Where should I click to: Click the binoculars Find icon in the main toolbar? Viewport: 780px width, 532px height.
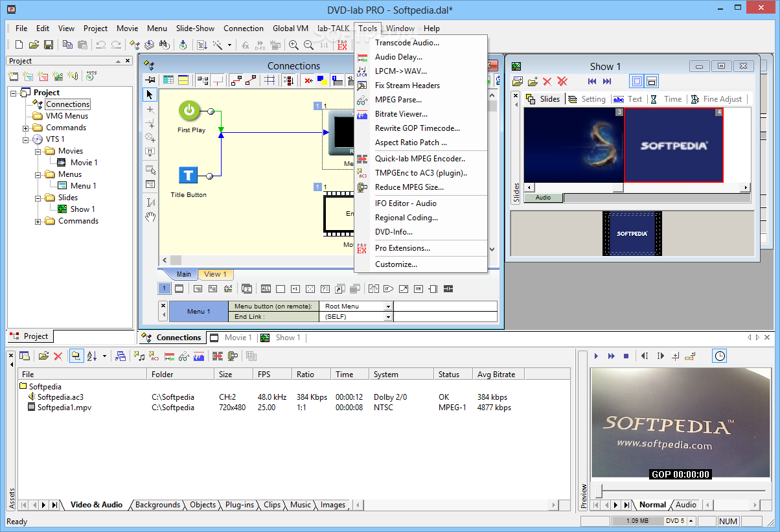point(164,45)
